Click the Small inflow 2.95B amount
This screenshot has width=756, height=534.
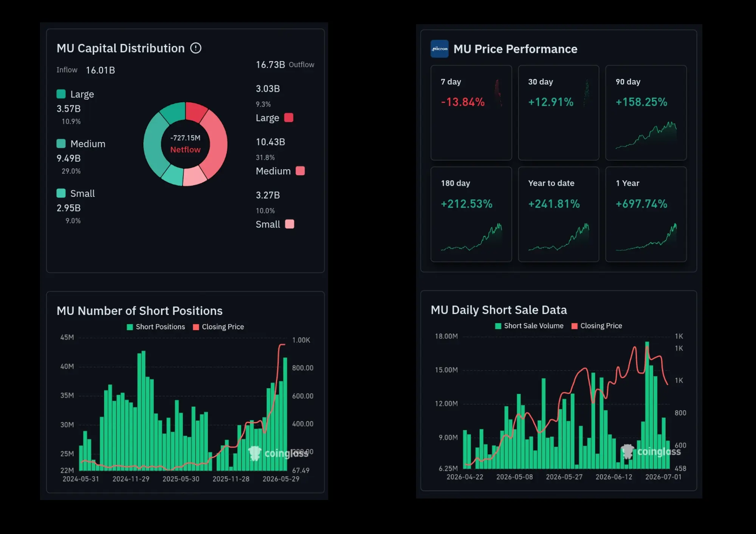(x=68, y=208)
